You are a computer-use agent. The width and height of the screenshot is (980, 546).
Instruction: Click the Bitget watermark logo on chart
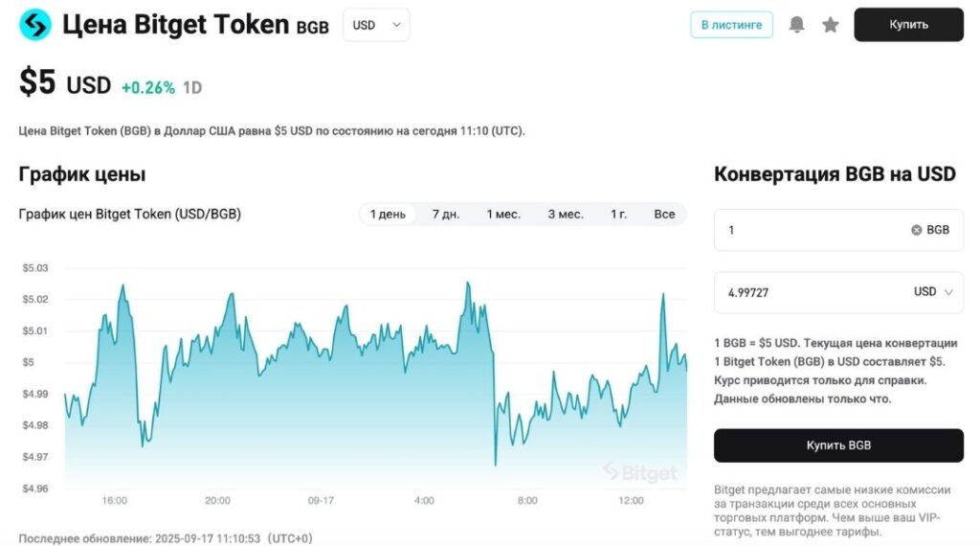pyautogui.click(x=640, y=472)
